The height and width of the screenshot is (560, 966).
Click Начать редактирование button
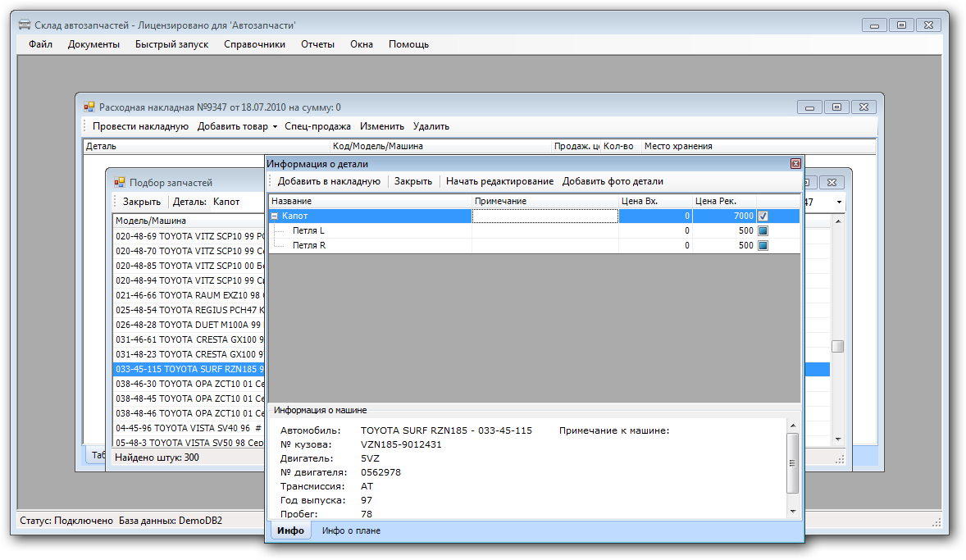point(499,181)
